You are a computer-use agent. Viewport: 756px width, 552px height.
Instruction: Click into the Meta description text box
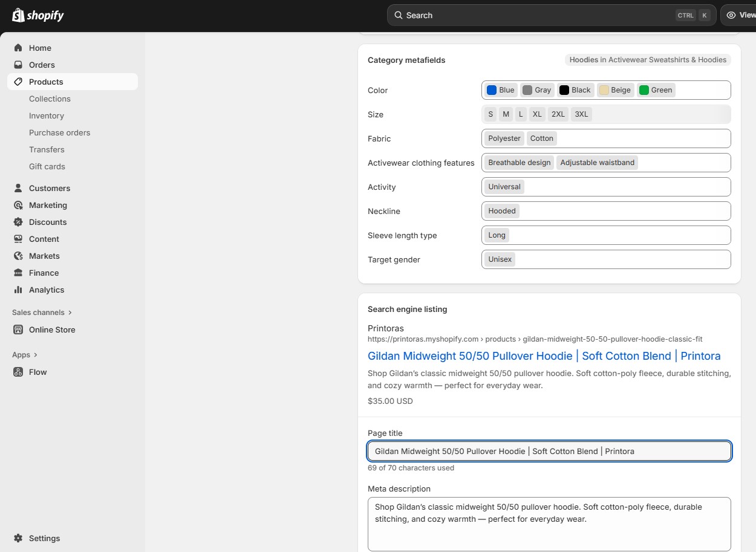[x=549, y=524]
